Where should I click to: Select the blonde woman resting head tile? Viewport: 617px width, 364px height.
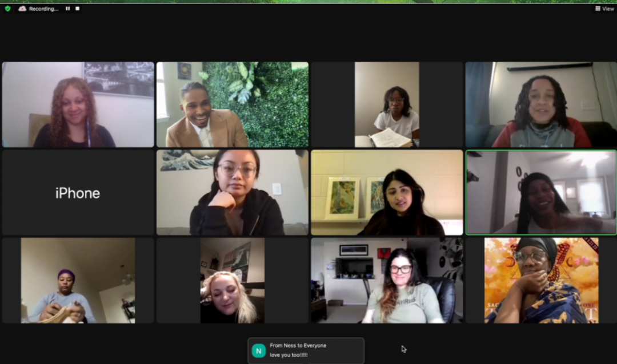click(232, 280)
